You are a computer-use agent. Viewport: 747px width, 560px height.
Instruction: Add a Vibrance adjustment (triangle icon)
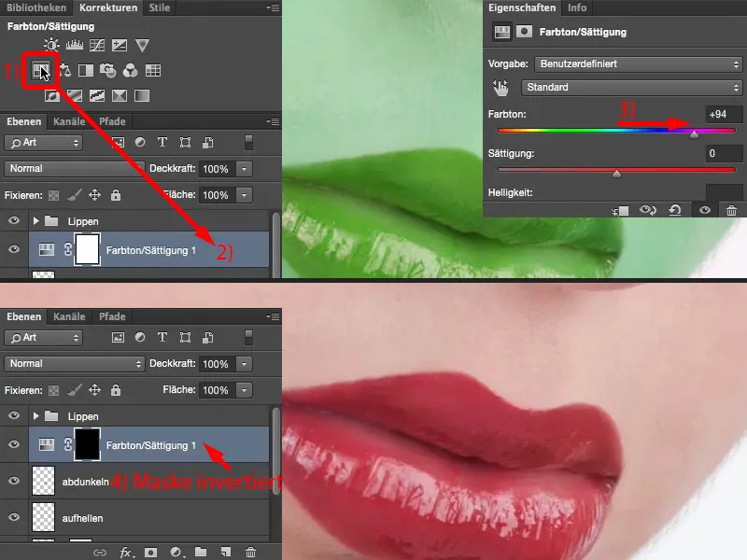(142, 45)
